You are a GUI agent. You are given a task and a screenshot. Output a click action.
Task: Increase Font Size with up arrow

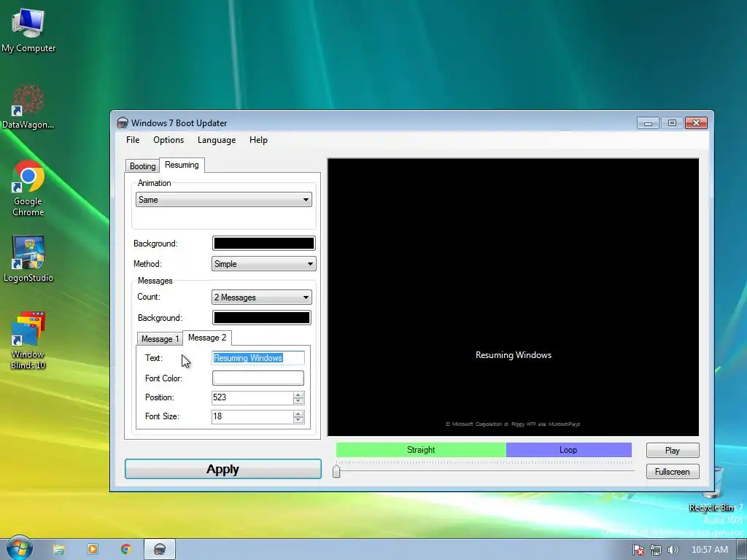pyautogui.click(x=298, y=414)
